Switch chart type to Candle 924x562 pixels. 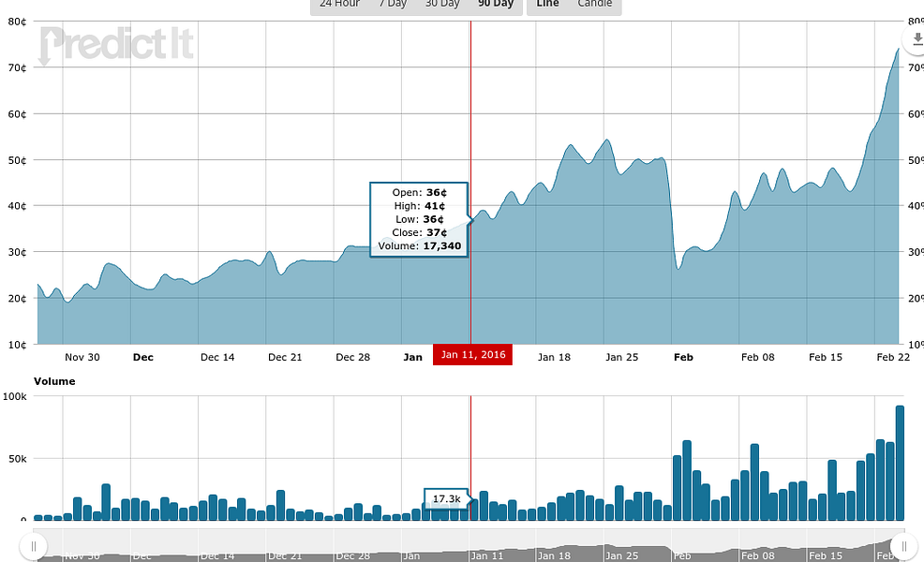coord(594,4)
